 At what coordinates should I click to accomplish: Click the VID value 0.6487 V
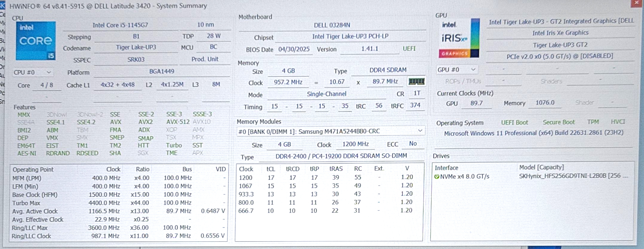[213, 211]
